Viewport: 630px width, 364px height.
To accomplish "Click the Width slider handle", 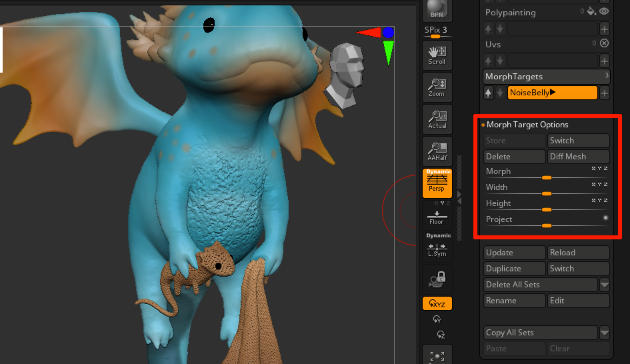I will [x=547, y=193].
